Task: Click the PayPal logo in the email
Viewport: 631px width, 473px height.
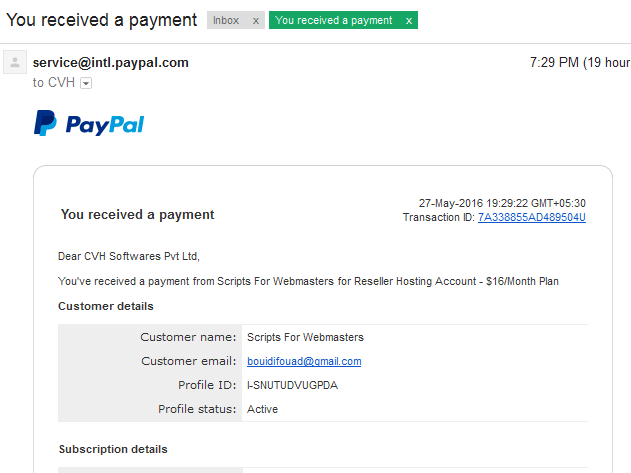Action: 89,124
